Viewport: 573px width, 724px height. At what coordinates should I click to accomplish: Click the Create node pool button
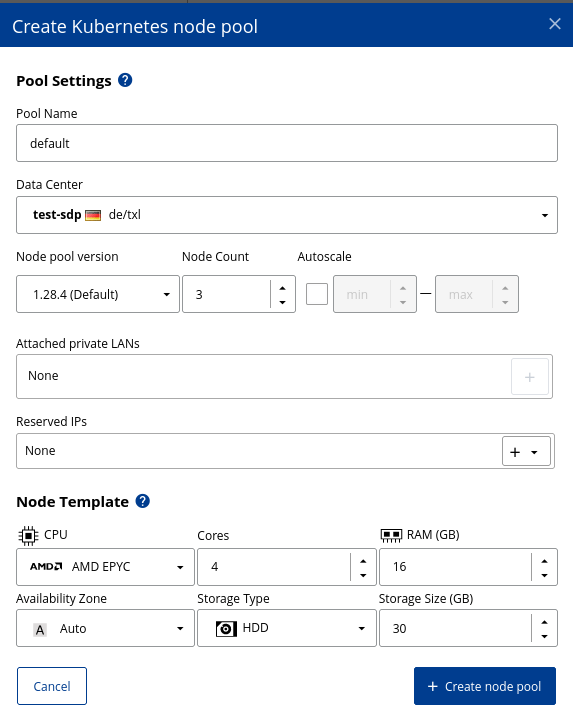pos(485,686)
